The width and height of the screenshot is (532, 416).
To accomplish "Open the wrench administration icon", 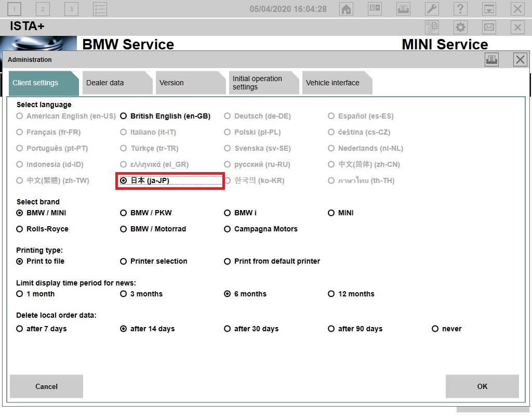I will 432,9.
